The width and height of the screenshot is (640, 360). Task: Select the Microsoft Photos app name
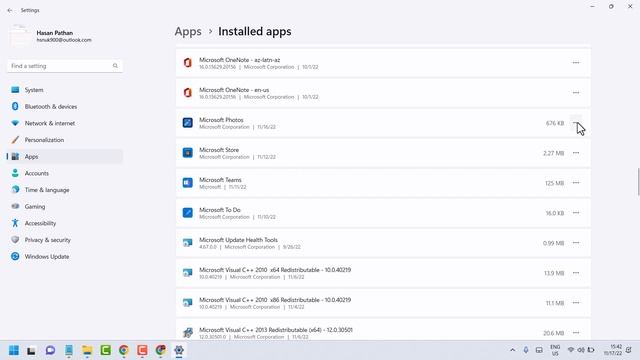[221, 120]
